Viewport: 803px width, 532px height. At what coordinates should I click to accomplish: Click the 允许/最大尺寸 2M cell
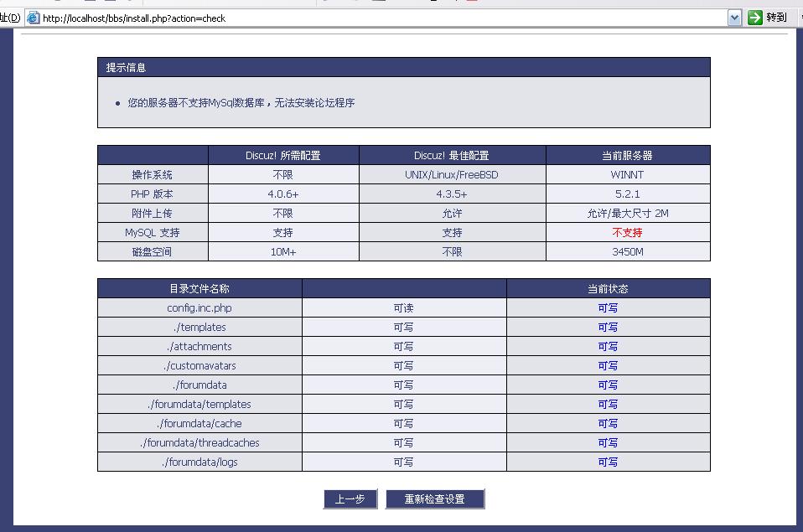627,214
